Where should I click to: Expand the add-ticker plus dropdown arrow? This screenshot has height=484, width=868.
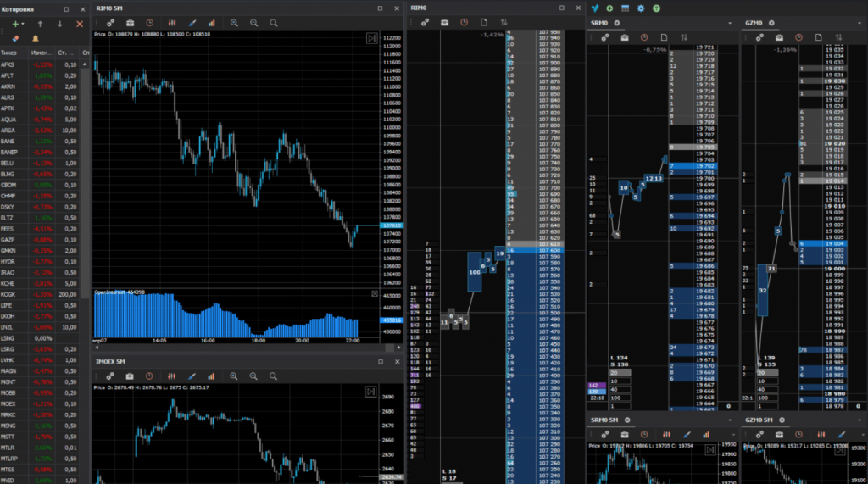[x=24, y=24]
